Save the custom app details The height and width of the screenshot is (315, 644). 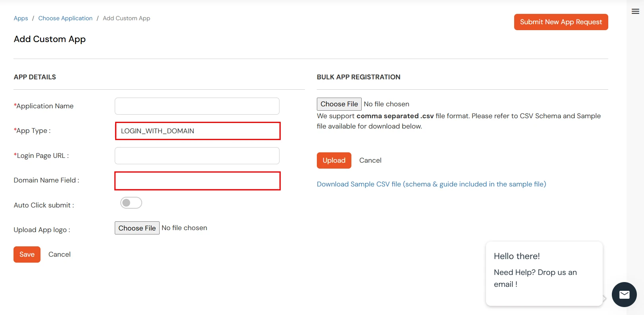coord(27,254)
